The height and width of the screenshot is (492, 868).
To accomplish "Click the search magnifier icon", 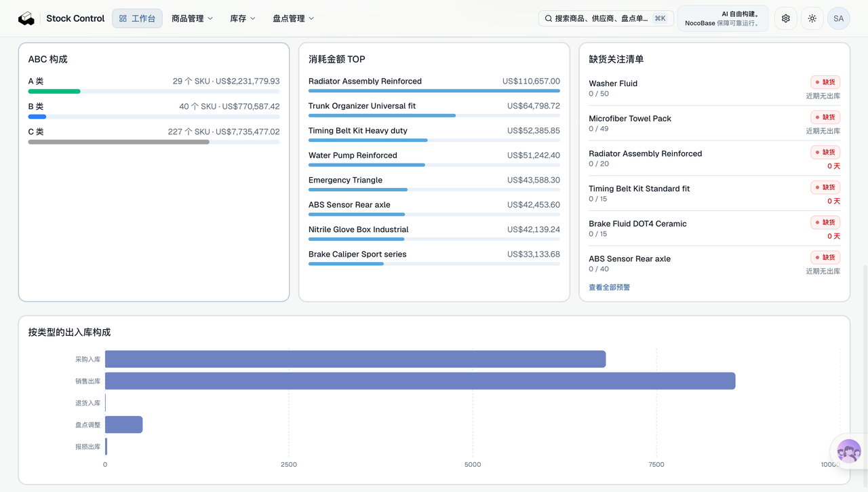I will point(549,19).
